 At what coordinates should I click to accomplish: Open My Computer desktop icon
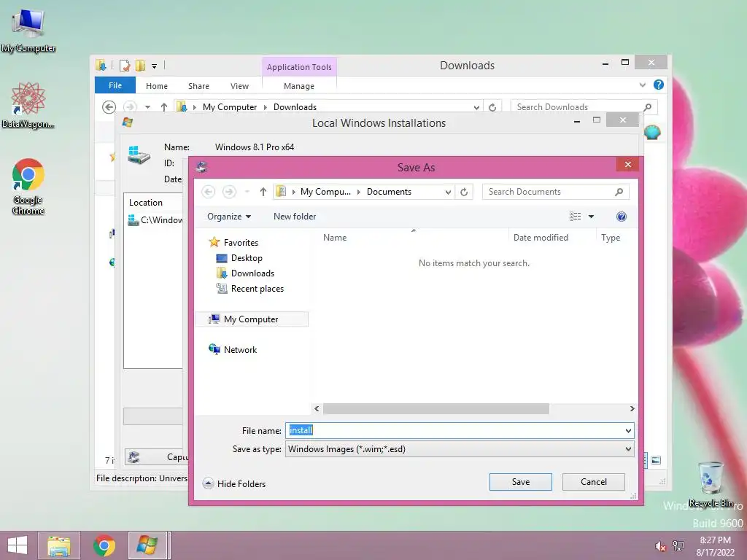[x=28, y=31]
